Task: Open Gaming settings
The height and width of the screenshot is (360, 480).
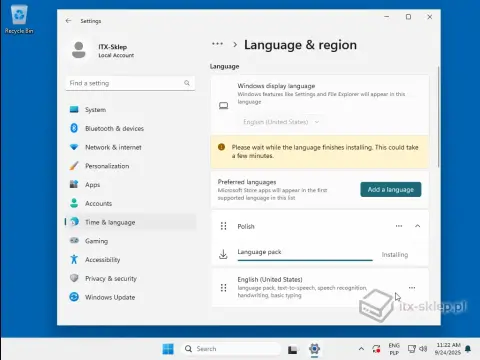Action: click(130, 241)
